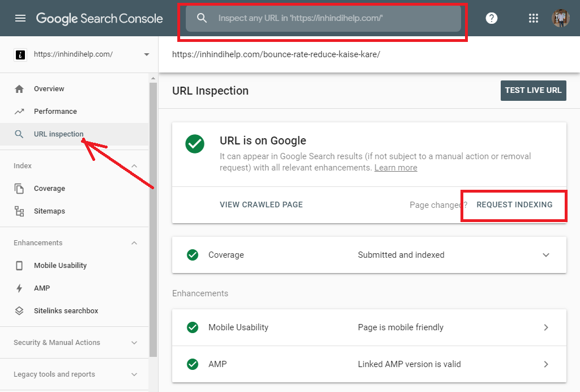Click the search magnifier icon in top bar

(202, 18)
